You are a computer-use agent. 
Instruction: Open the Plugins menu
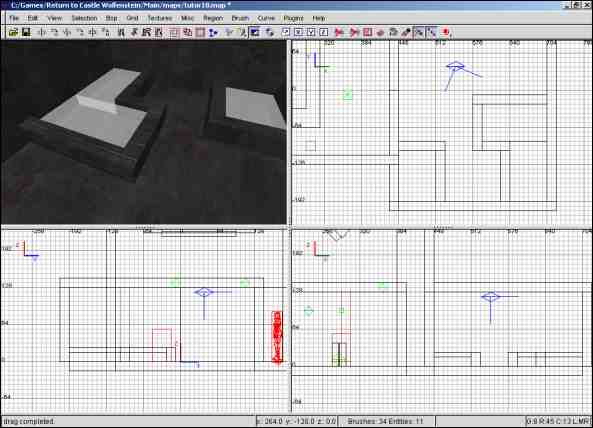coord(293,18)
